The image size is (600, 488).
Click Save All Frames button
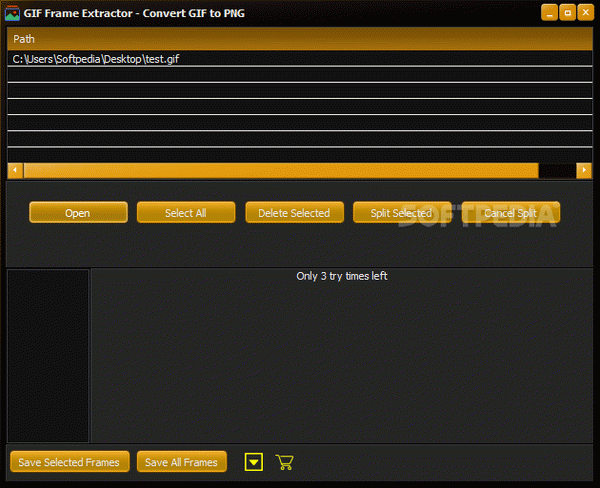(x=182, y=462)
